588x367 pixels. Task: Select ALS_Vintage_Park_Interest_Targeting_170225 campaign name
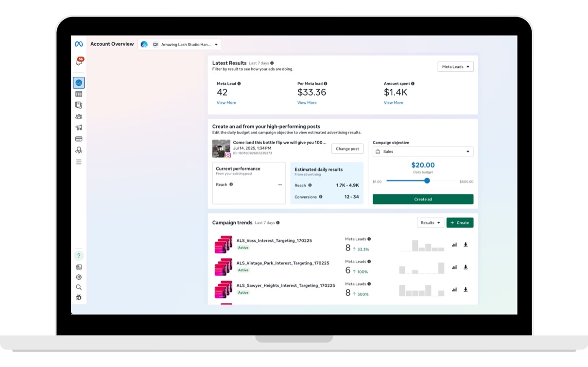(x=283, y=263)
